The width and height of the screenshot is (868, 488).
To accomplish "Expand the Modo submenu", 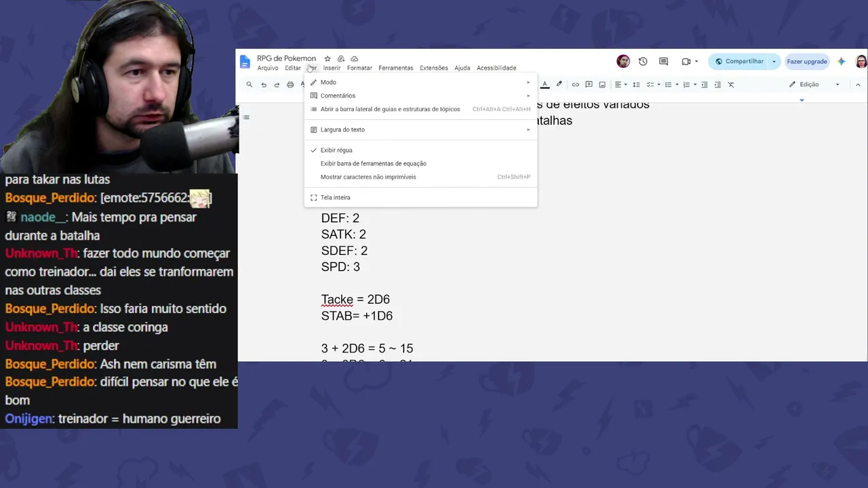I will click(420, 82).
